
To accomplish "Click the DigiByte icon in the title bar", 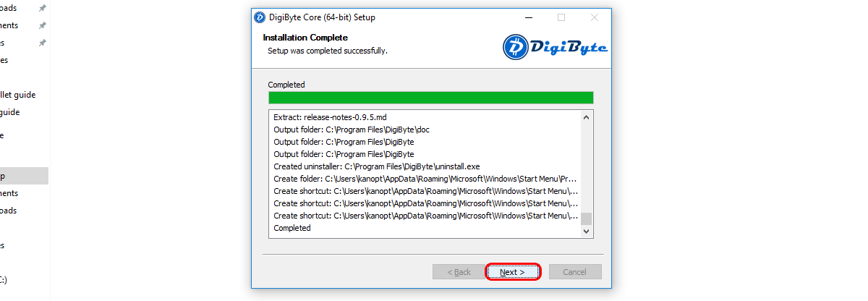I will (260, 17).
